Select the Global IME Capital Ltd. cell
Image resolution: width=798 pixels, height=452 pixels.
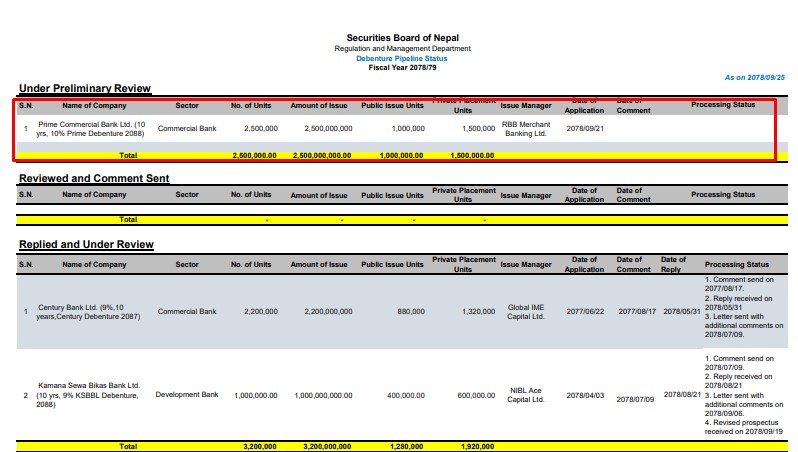[525, 311]
